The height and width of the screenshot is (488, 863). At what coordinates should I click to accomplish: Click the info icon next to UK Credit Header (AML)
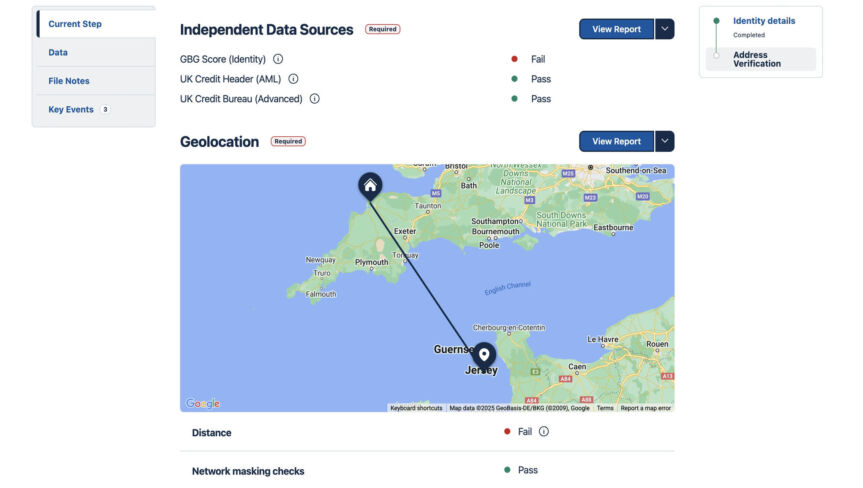point(293,79)
